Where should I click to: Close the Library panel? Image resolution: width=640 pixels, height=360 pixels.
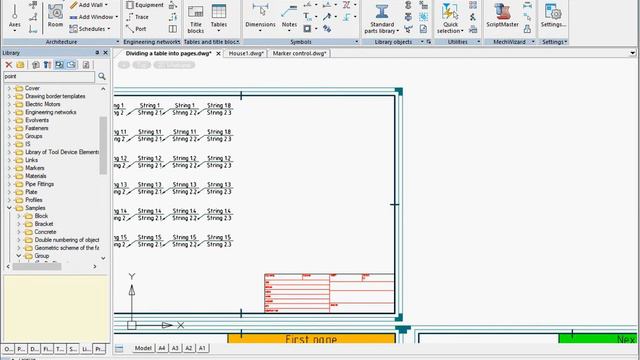106,53
